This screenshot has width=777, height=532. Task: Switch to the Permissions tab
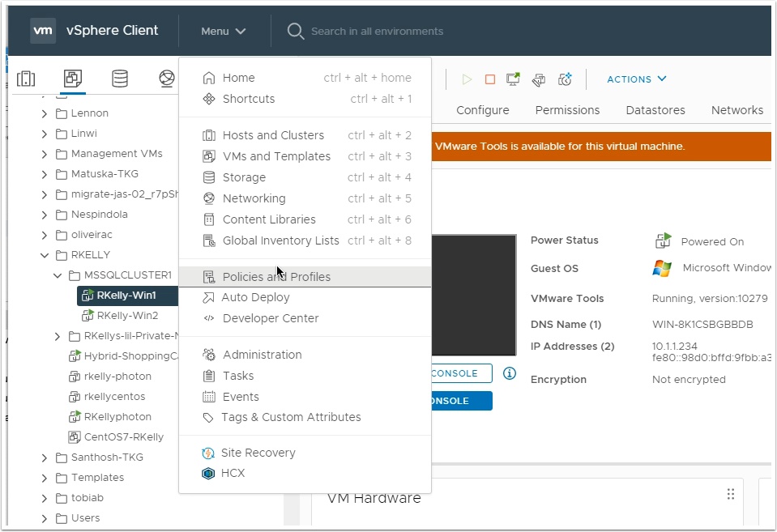point(567,110)
